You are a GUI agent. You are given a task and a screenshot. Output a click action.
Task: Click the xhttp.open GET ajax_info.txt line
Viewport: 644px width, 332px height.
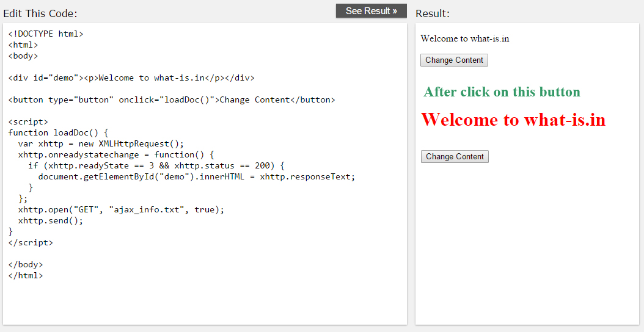[121, 210]
